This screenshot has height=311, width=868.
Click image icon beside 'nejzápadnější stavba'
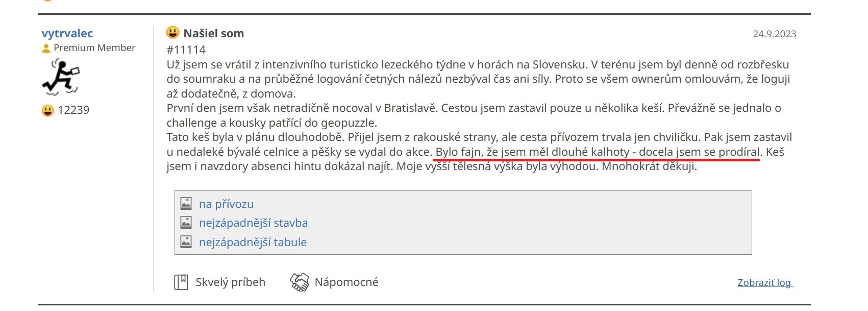[186, 222]
